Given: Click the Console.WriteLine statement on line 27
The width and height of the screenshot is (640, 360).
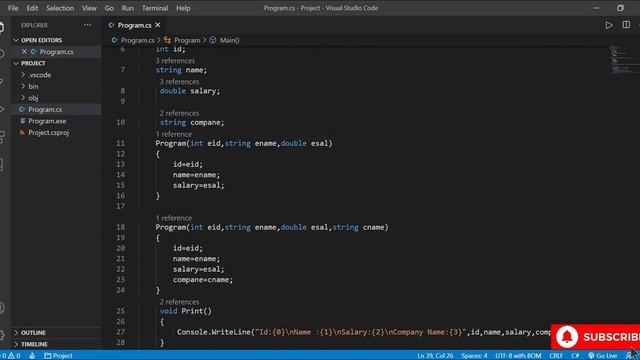Looking at the screenshot, I should tap(364, 332).
